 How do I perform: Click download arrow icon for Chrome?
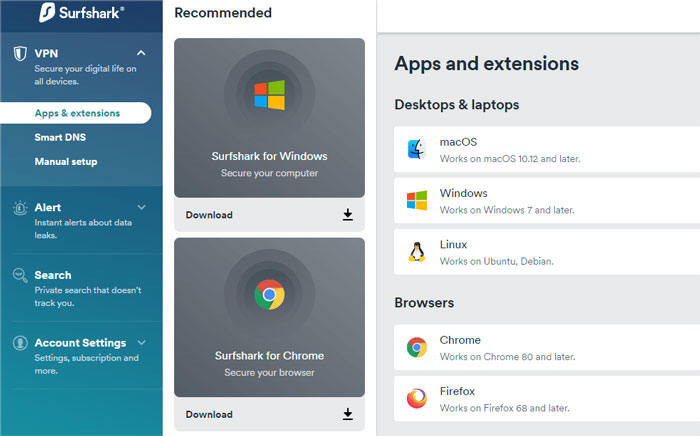click(348, 415)
